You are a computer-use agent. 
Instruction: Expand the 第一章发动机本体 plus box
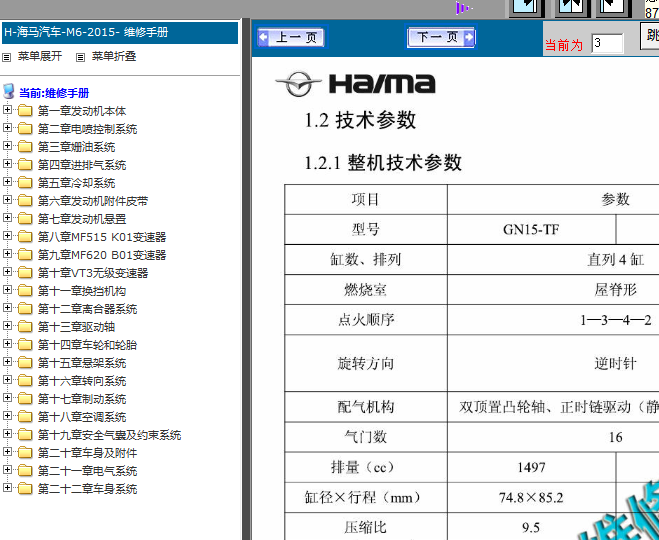7,110
